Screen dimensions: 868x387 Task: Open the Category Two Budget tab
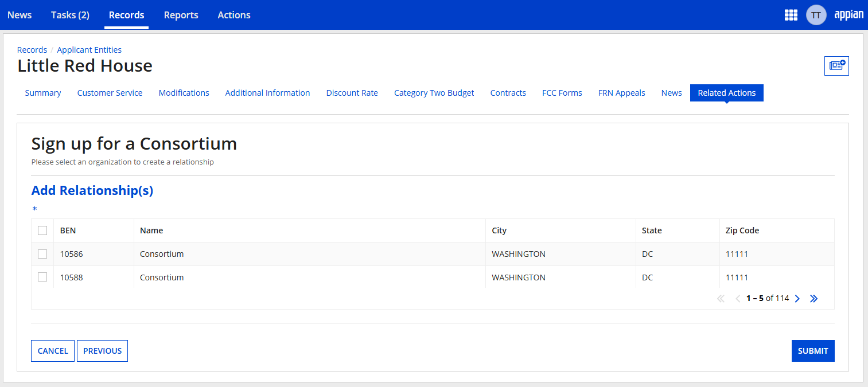[x=434, y=93]
